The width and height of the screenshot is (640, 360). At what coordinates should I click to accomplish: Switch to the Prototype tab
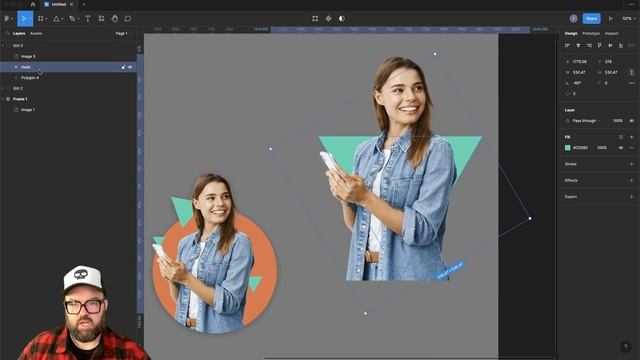click(x=591, y=33)
